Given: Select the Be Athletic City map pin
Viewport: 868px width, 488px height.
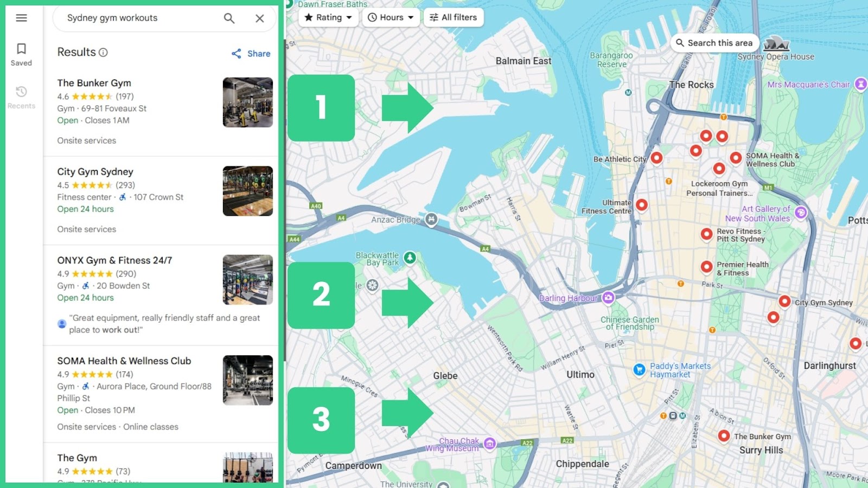Looking at the screenshot, I should coord(656,158).
